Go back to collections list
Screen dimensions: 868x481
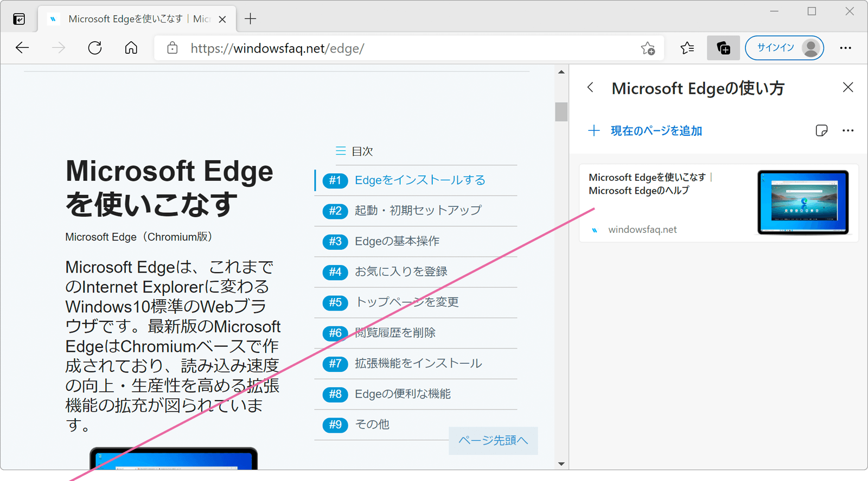[x=591, y=87]
